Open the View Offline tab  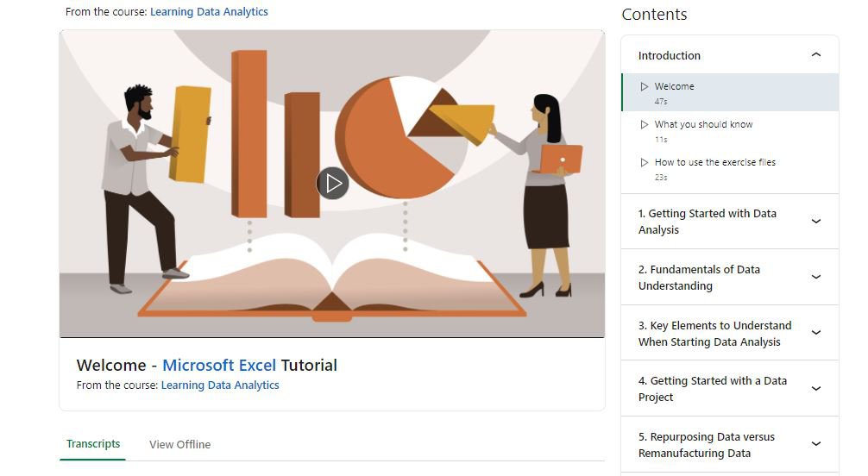pyautogui.click(x=180, y=444)
